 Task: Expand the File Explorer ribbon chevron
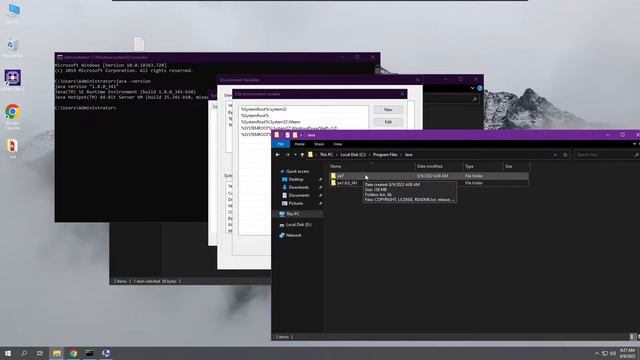coord(634,144)
